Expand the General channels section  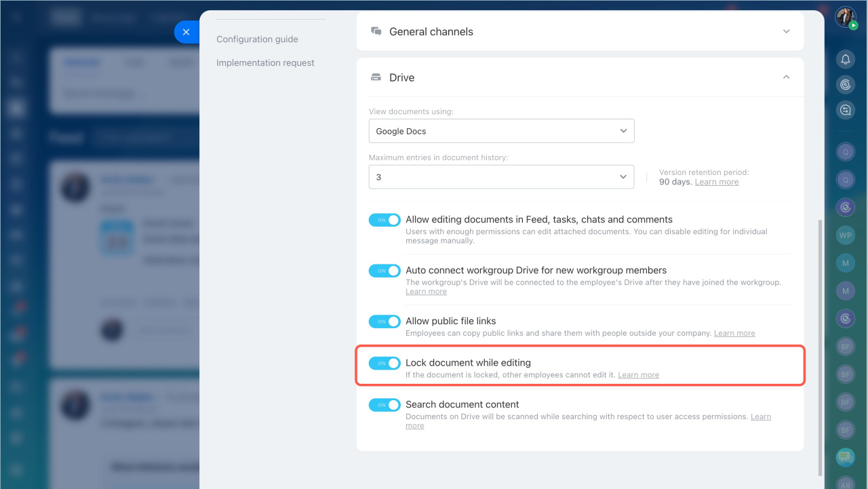[x=786, y=31]
